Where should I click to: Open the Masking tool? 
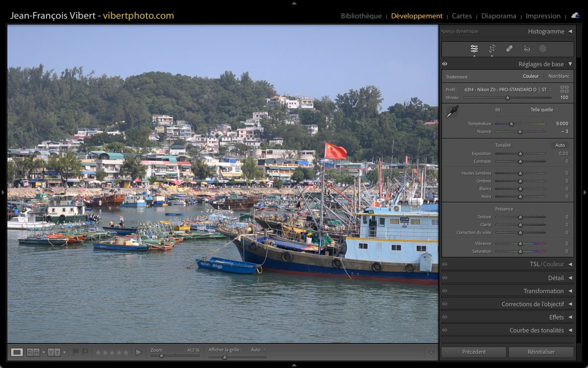click(543, 49)
